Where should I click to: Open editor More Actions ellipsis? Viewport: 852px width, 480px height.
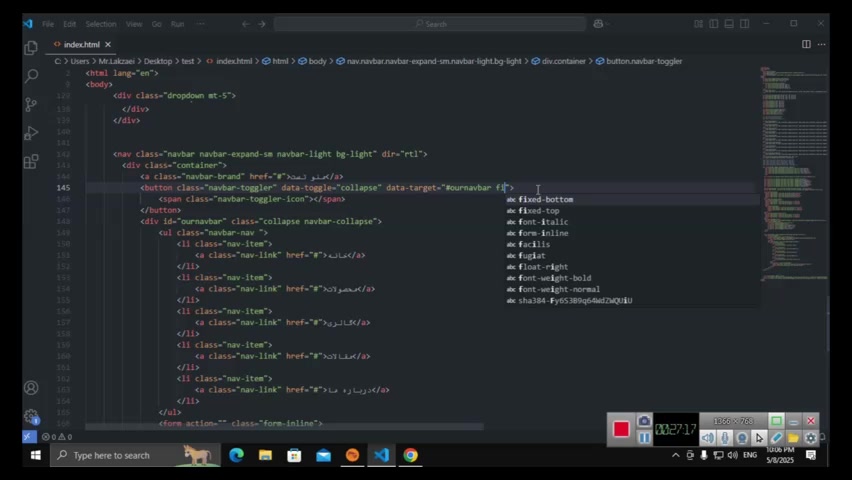(x=822, y=44)
